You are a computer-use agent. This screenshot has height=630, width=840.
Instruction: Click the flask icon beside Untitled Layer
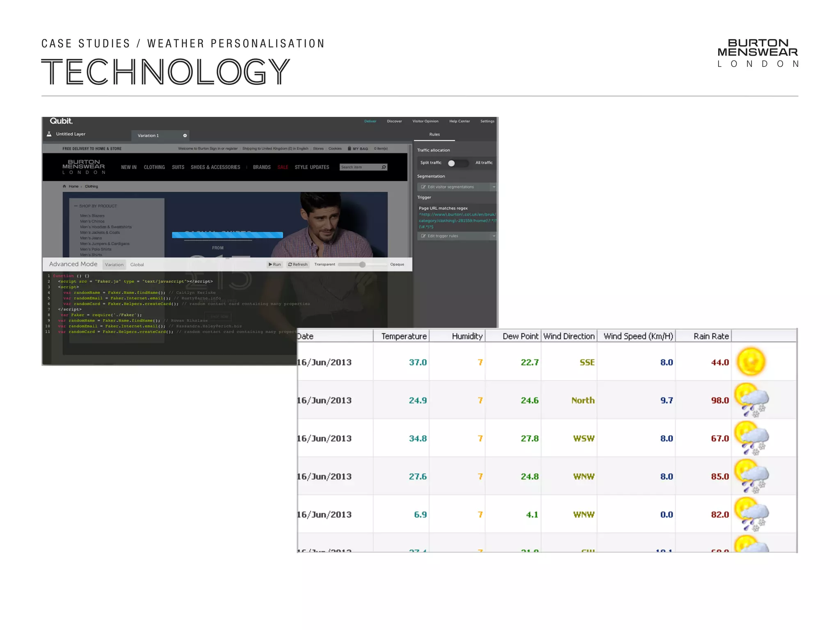pyautogui.click(x=49, y=134)
